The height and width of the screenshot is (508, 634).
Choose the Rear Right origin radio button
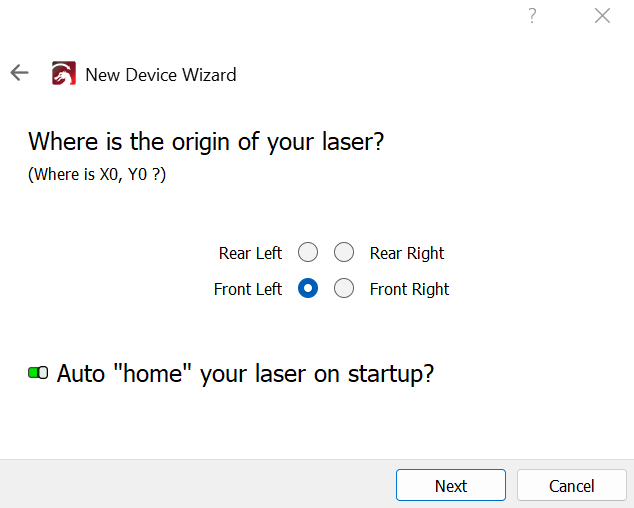pyautogui.click(x=344, y=252)
